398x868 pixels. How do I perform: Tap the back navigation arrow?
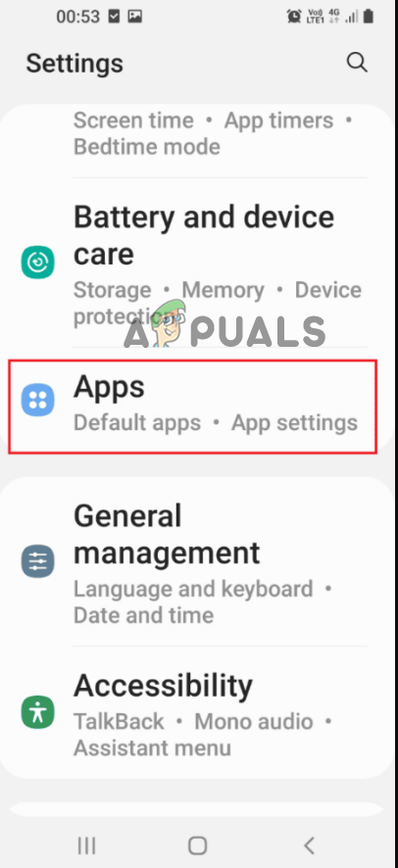(309, 845)
